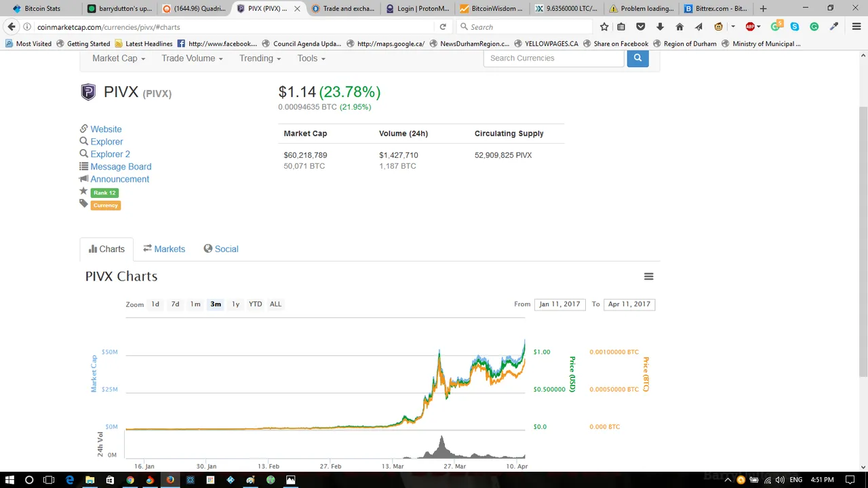Viewport: 868px width, 488px height.
Task: Switch to the Social tab
Action: [x=221, y=249]
